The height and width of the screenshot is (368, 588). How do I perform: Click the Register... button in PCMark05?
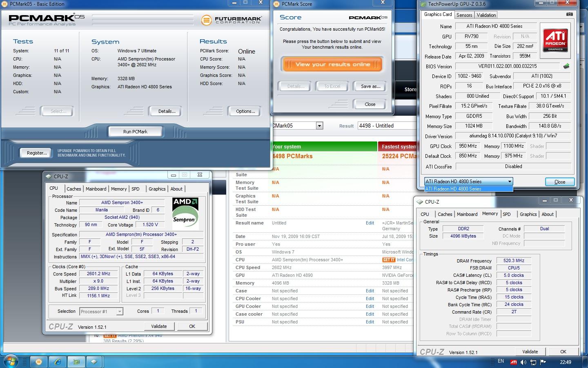click(x=36, y=153)
